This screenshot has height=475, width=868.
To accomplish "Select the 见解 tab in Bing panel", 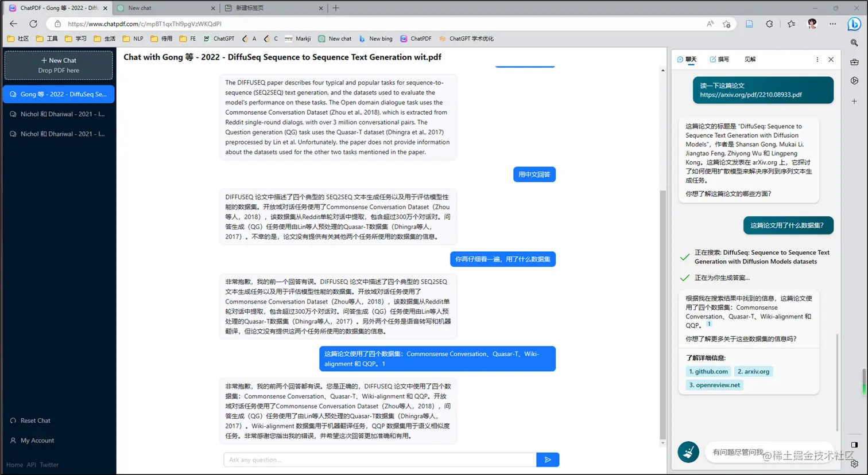I will tap(750, 60).
